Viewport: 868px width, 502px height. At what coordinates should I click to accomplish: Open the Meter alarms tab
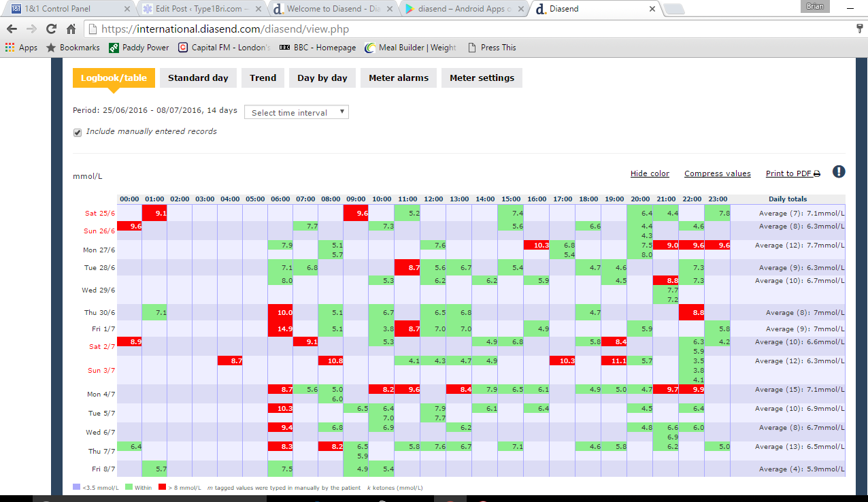pyautogui.click(x=399, y=78)
